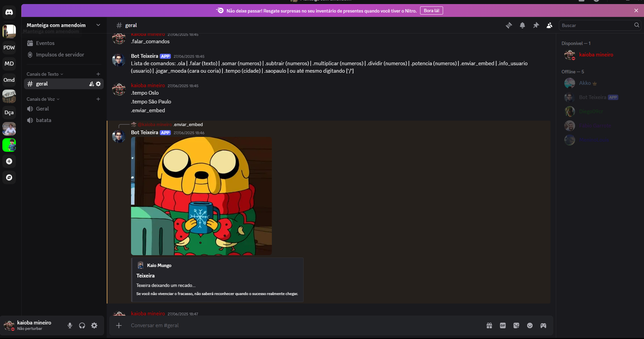Select the Omd server icon
The width and height of the screenshot is (644, 339).
tap(9, 80)
